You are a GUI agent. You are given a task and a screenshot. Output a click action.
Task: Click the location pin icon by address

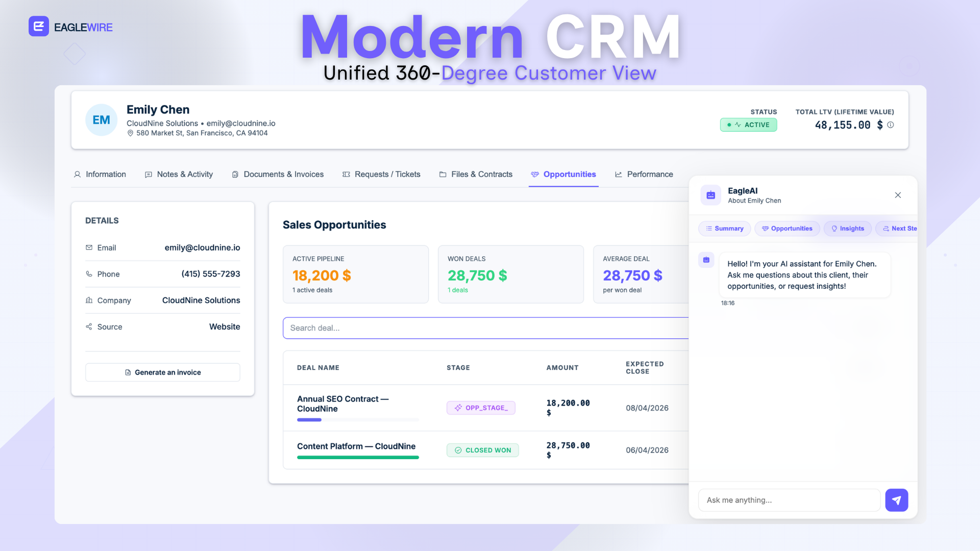tap(130, 133)
